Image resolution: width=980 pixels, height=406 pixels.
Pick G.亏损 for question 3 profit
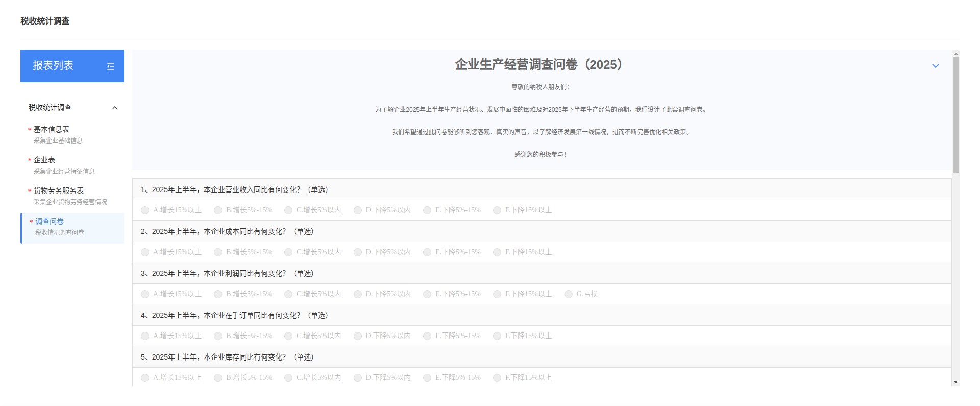(569, 294)
